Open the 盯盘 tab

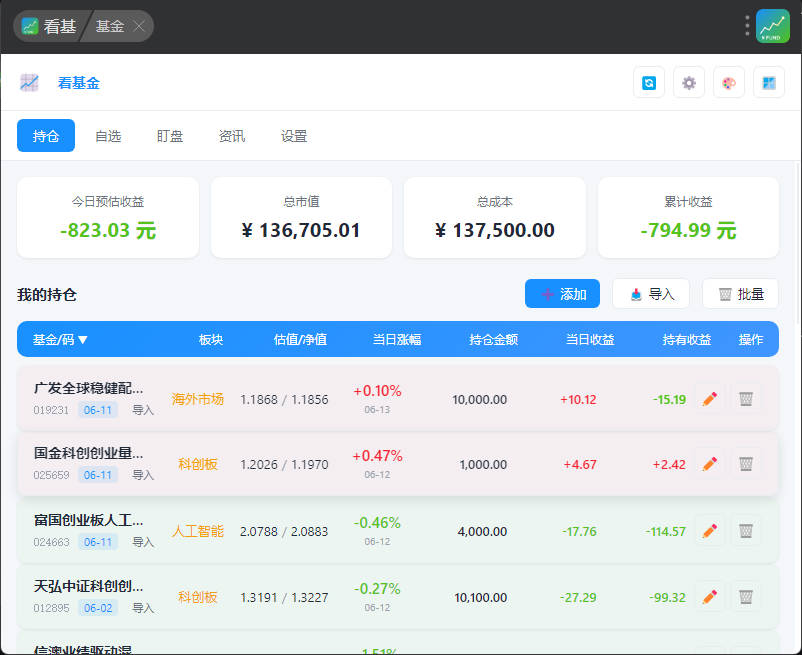[170, 136]
